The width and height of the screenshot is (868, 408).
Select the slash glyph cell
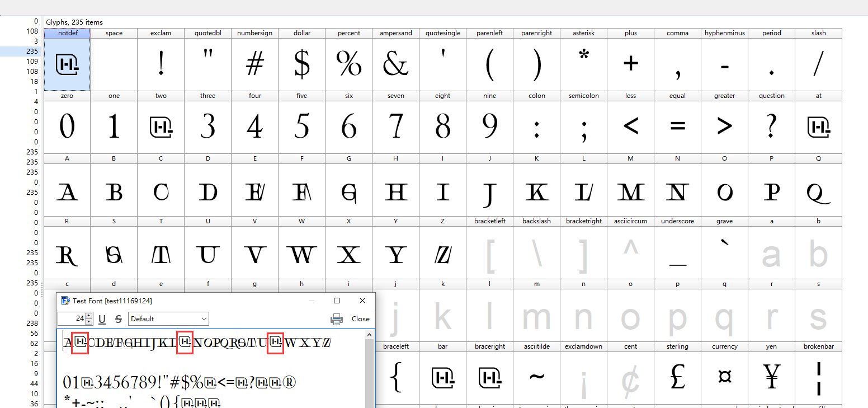coord(819,60)
